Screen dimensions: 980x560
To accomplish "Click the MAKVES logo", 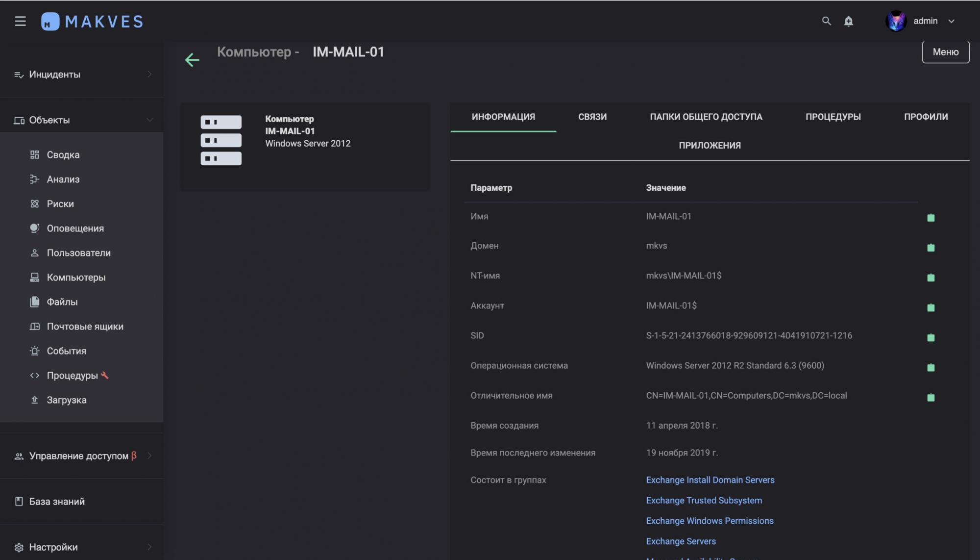I will pos(92,22).
